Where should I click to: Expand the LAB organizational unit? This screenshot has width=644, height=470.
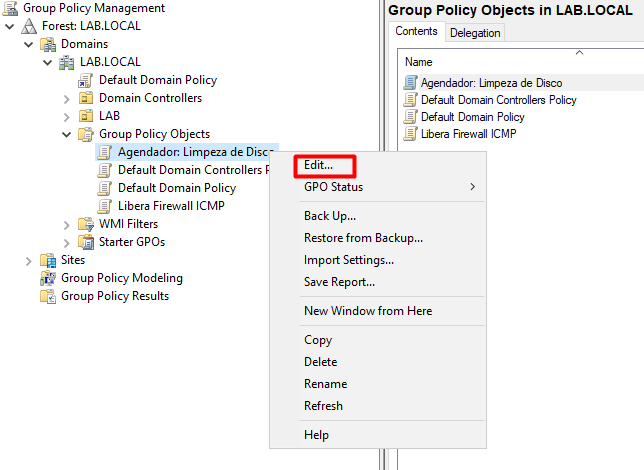[67, 116]
